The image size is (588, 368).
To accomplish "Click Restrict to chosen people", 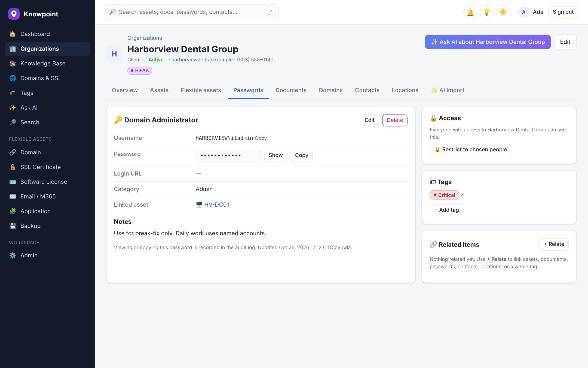I will [x=470, y=150].
